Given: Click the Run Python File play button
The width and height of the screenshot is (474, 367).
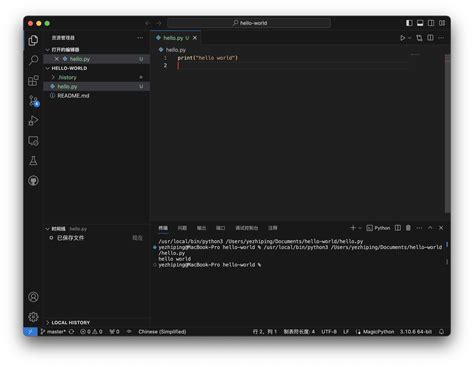Looking at the screenshot, I should (402, 38).
